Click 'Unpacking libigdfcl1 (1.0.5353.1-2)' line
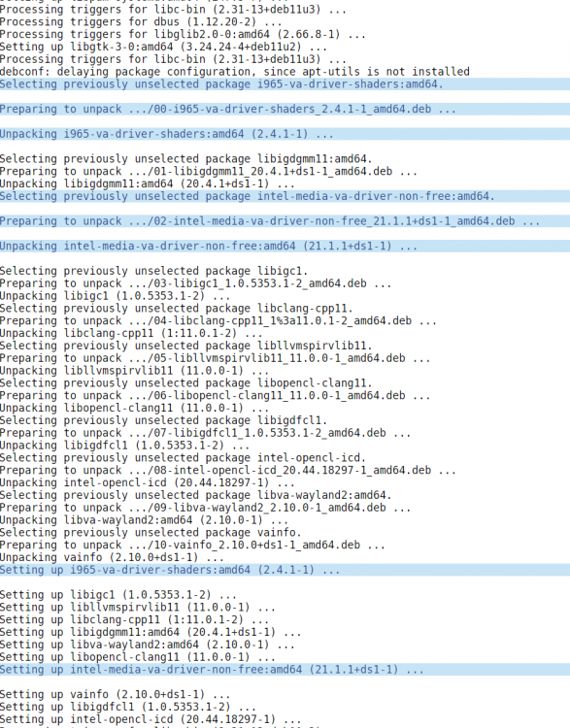570x728 pixels. (124, 446)
